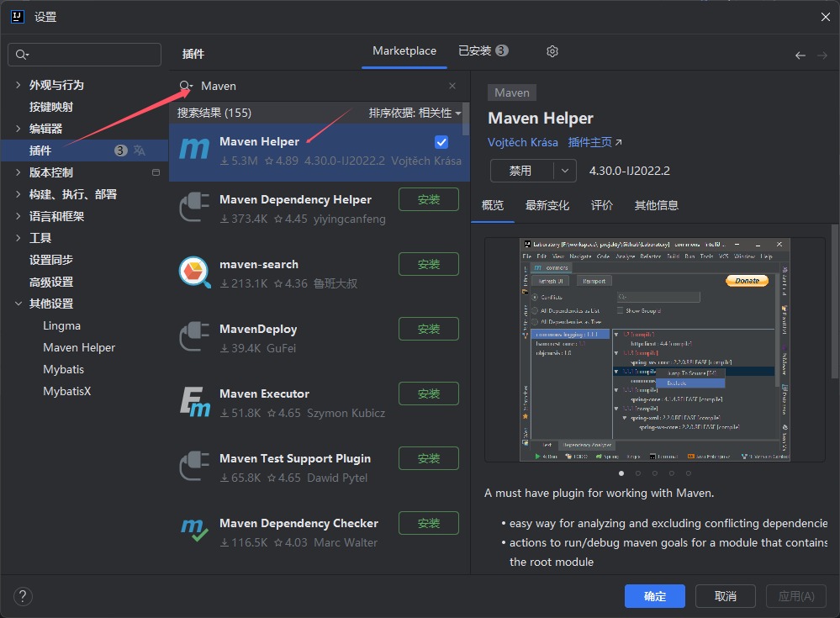The image size is (840, 618).
Task: Select the Mybatis settings item
Action: click(x=63, y=369)
